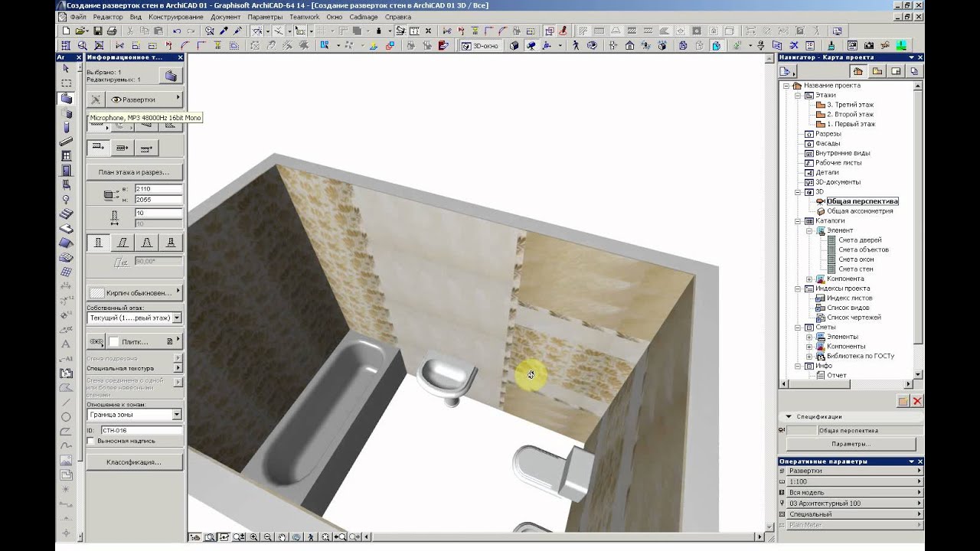Image resolution: width=980 pixels, height=551 pixels.
Task: Collapse the Этажи tree node
Action: [x=797, y=95]
